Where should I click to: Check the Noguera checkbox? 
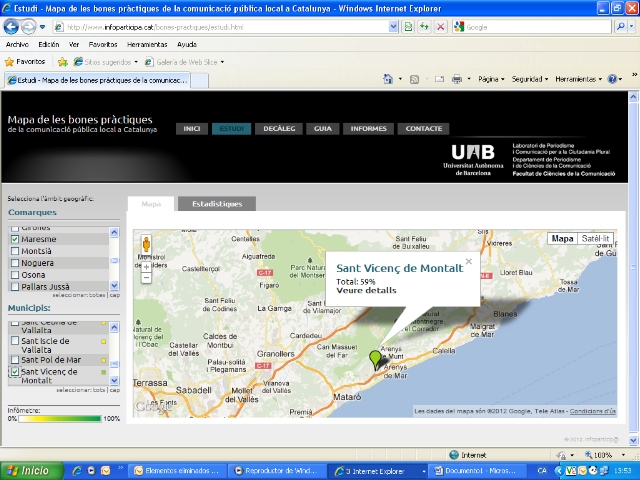[x=15, y=263]
